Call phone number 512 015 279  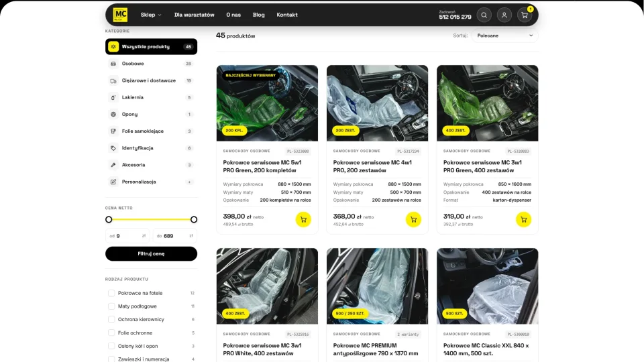[455, 17]
